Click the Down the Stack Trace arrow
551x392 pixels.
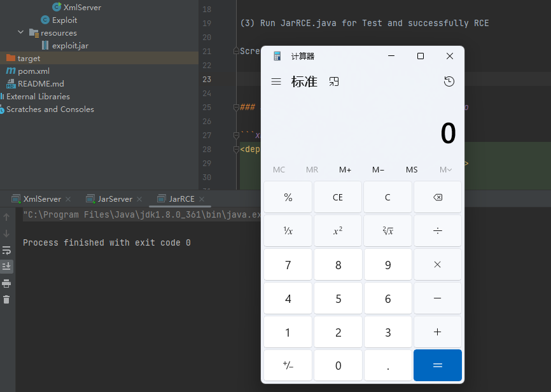(x=6, y=234)
